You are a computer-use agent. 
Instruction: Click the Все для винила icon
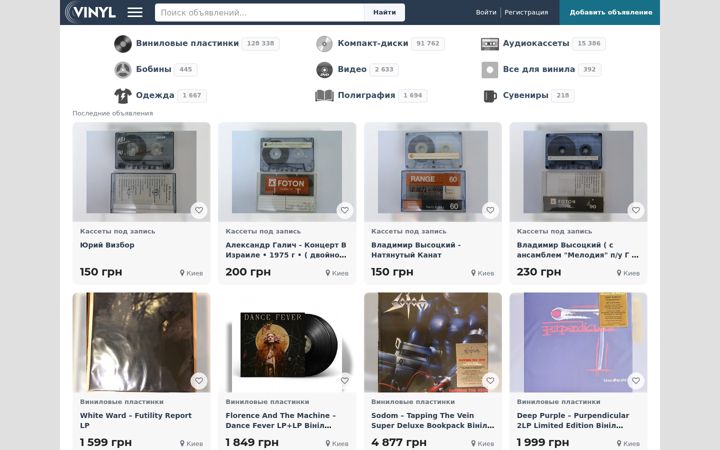pyautogui.click(x=489, y=70)
